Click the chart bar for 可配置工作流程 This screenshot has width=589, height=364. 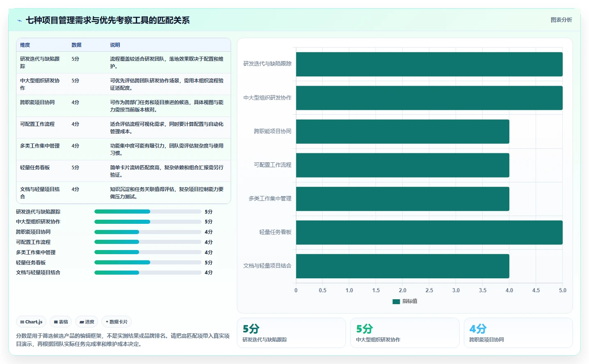click(x=403, y=165)
